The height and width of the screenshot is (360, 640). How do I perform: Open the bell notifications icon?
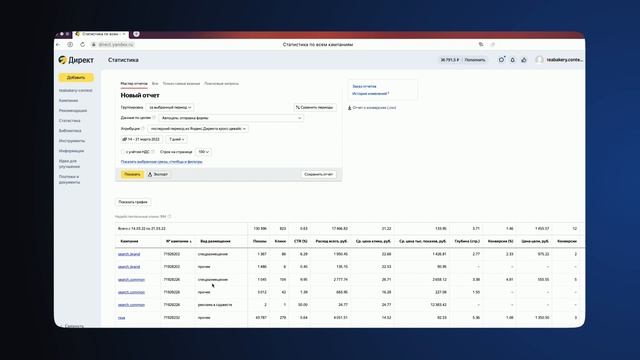tap(513, 60)
